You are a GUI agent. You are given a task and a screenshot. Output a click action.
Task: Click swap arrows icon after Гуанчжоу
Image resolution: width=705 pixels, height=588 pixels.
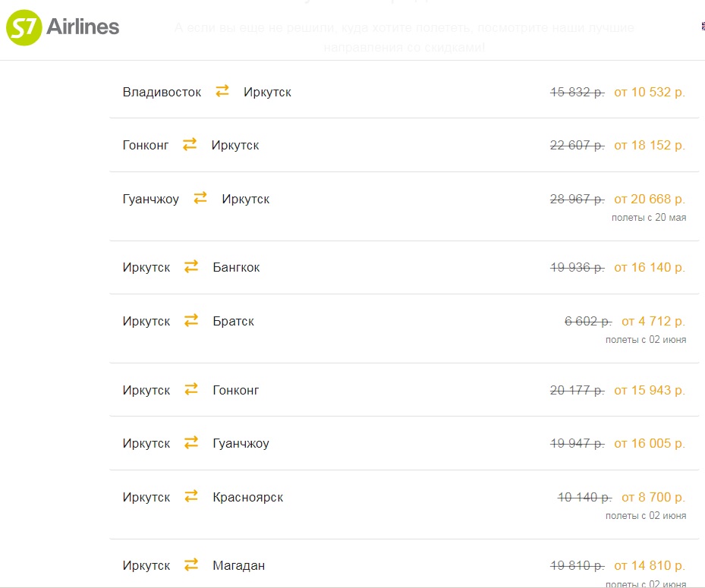click(x=200, y=198)
